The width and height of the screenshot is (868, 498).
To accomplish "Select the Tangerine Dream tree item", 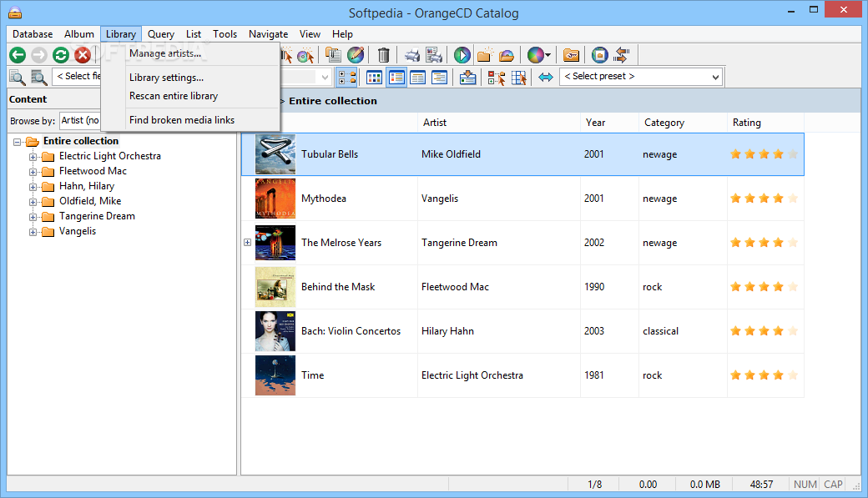I will tap(97, 216).
